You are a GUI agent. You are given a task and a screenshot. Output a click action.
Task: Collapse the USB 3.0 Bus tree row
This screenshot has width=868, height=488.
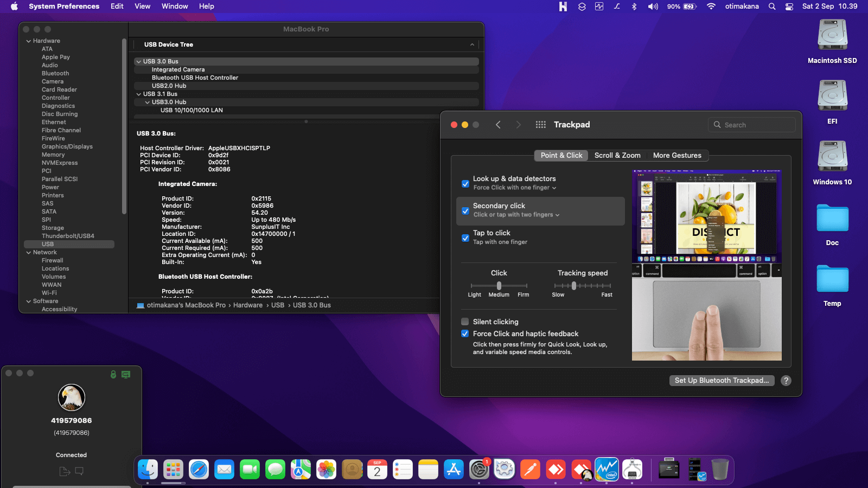click(138, 62)
